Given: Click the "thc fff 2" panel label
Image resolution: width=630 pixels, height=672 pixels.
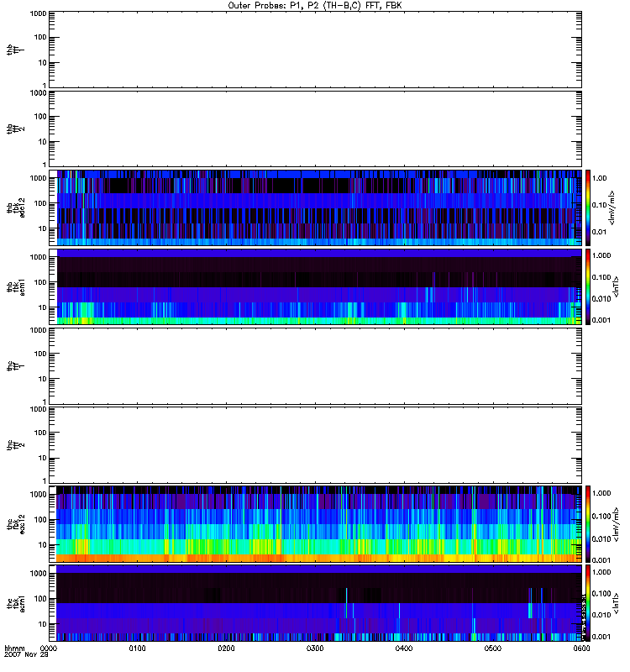Looking at the screenshot, I should coord(15,445).
